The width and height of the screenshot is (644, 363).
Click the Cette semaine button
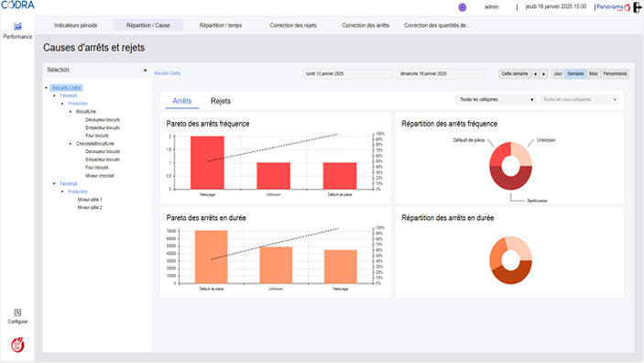pyautogui.click(x=515, y=74)
